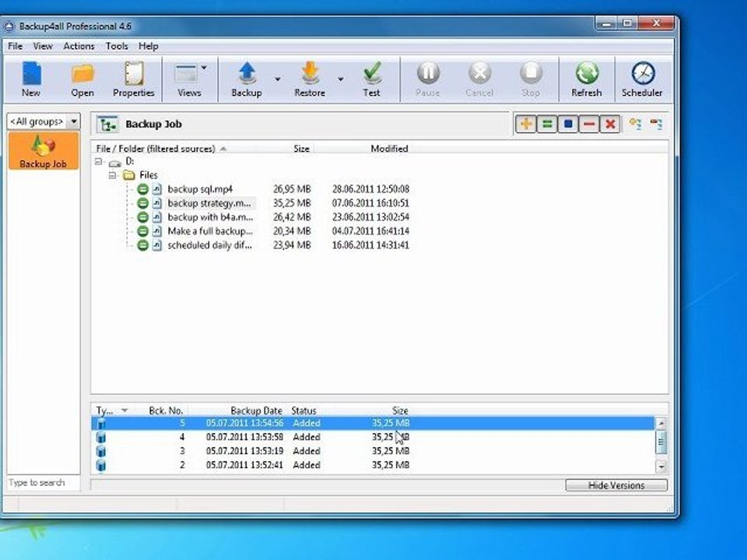Viewport: 747px width, 560px height.
Task: Open the backup Properties
Action: tap(133, 79)
